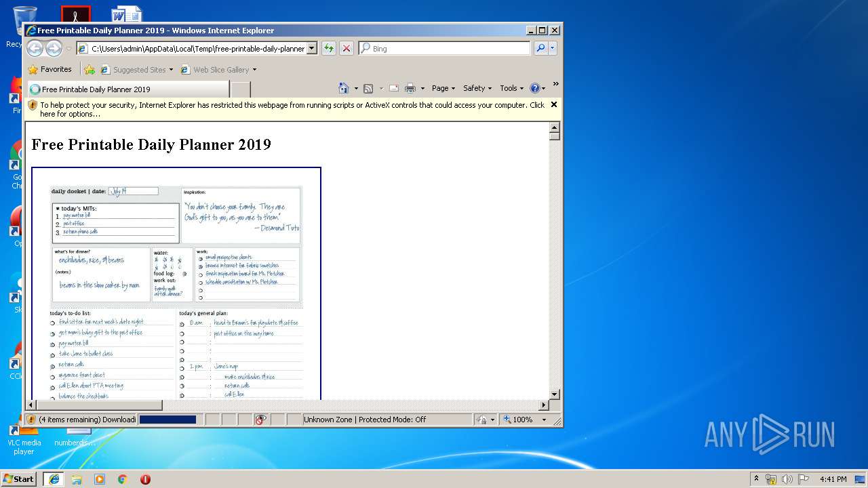The image size is (868, 488).
Task: Click the Action Center flag icon
Action: 804,479
